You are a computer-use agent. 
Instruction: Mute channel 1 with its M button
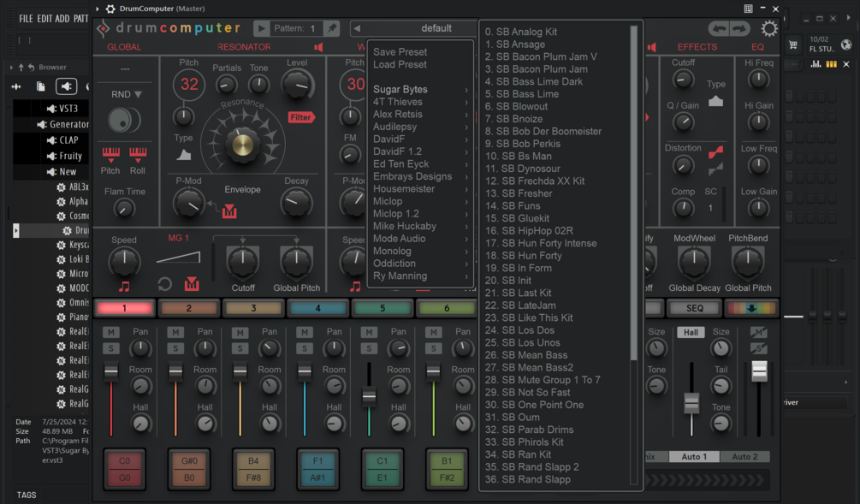[x=110, y=332]
